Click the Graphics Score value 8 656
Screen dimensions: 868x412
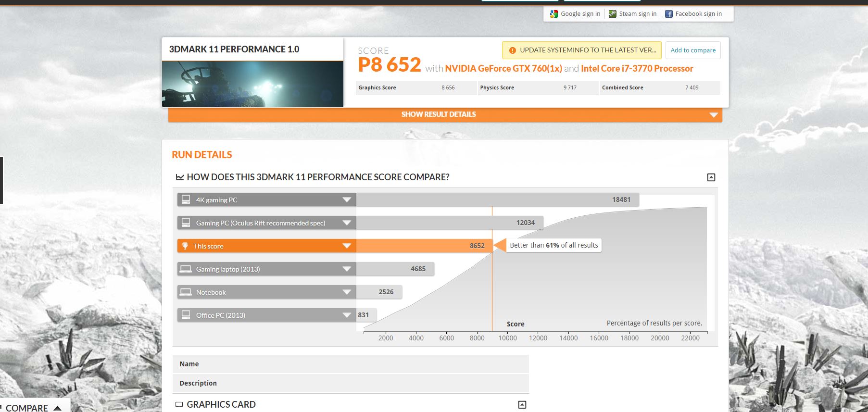pyautogui.click(x=448, y=87)
